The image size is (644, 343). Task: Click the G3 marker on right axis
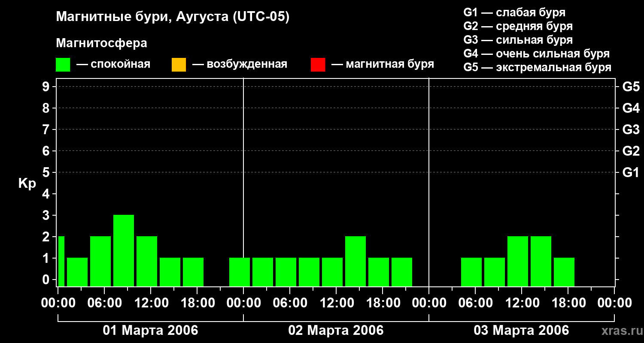[x=631, y=129]
